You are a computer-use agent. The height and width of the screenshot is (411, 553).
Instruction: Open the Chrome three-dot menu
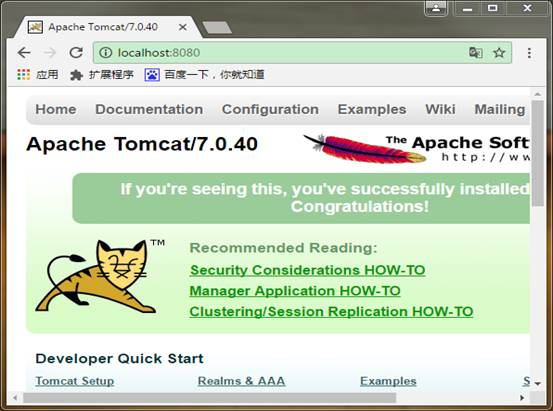[529, 53]
